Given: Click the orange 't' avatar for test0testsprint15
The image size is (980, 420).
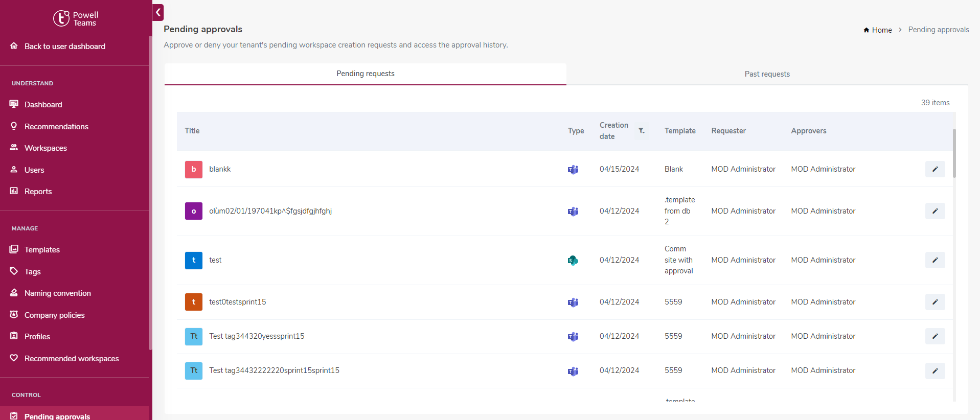Looking at the screenshot, I should (x=194, y=302).
